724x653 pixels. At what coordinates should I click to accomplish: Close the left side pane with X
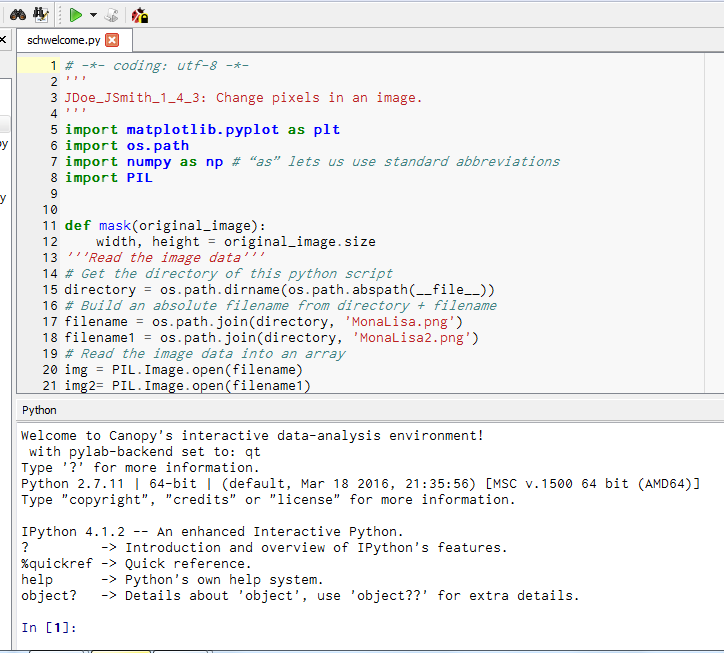(x=3, y=40)
